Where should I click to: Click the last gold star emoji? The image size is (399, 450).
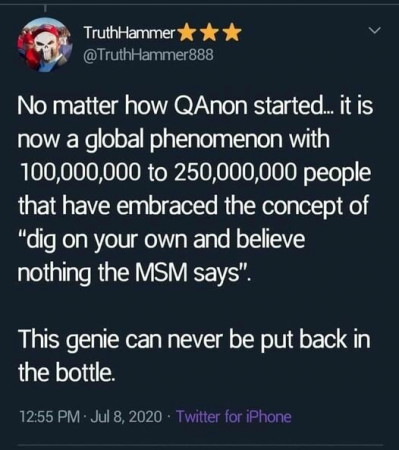pos(233,33)
